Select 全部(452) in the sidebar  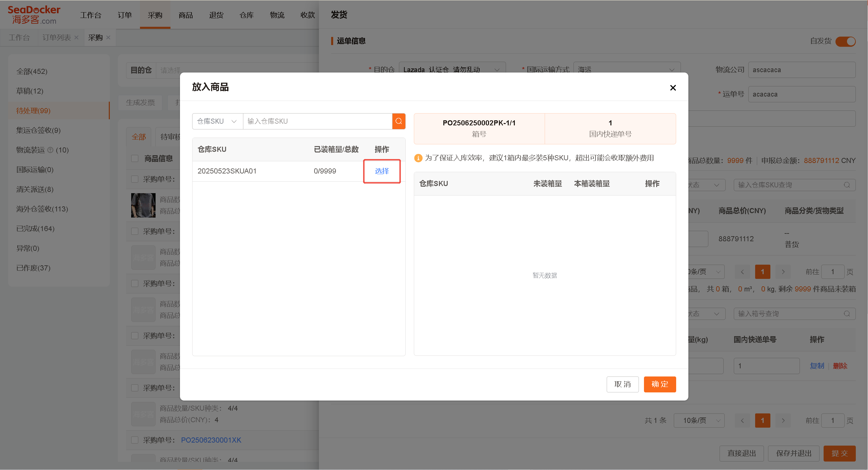click(59, 71)
